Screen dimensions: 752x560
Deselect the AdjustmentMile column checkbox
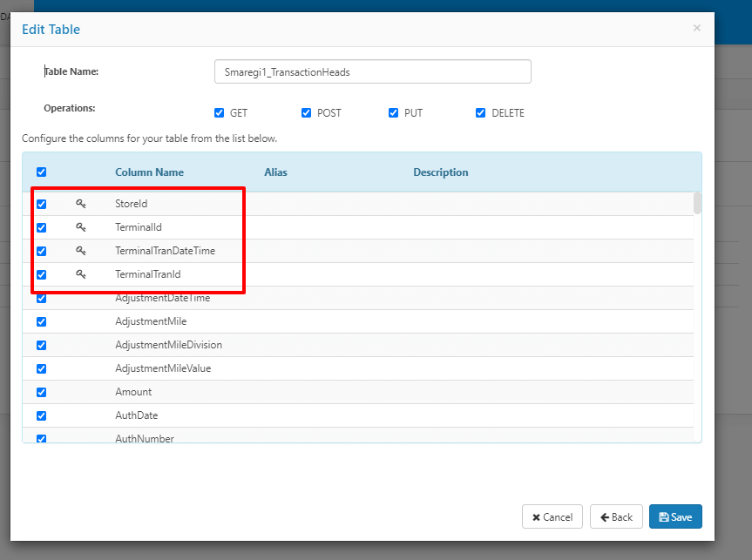coord(42,322)
